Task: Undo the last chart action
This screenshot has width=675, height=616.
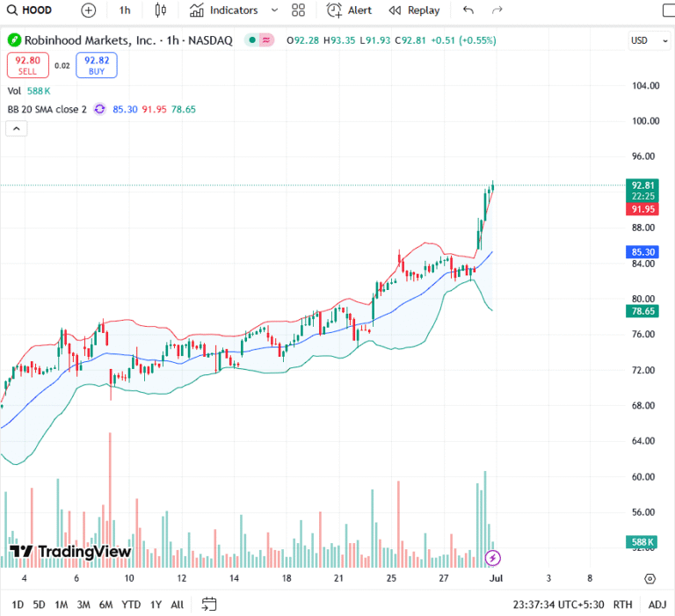Action: pyautogui.click(x=468, y=11)
